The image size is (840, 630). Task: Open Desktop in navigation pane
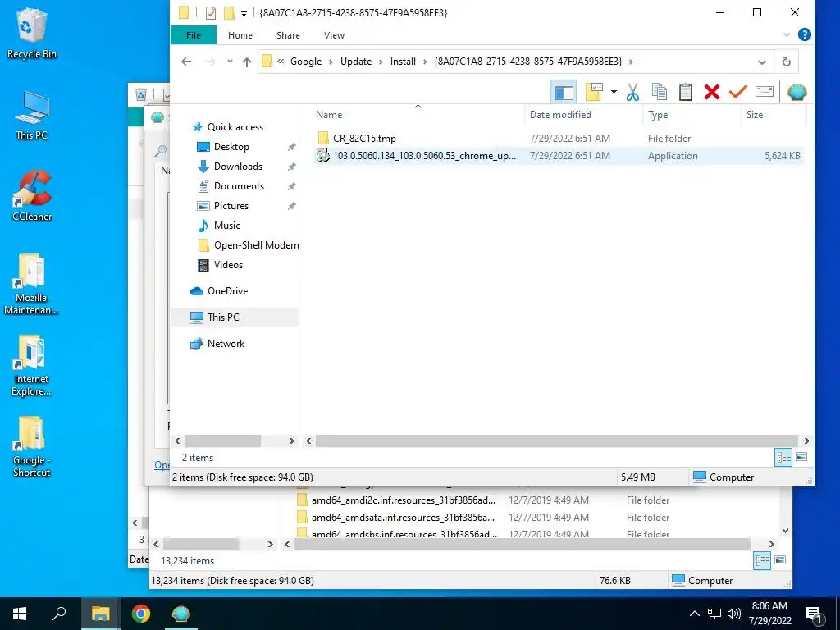231,147
